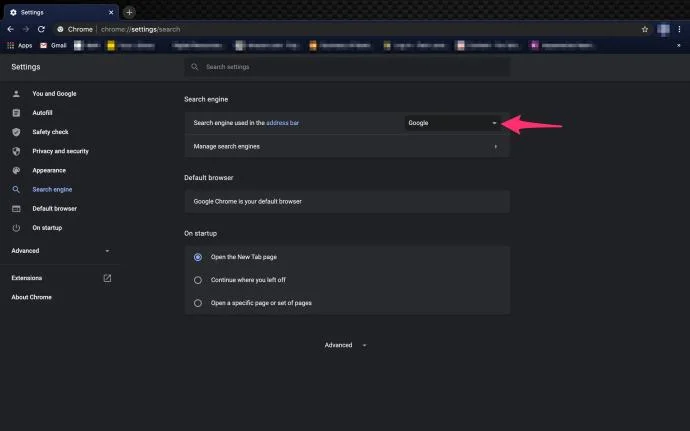
Task: Reload the page with refresh icon
Action: (41, 29)
